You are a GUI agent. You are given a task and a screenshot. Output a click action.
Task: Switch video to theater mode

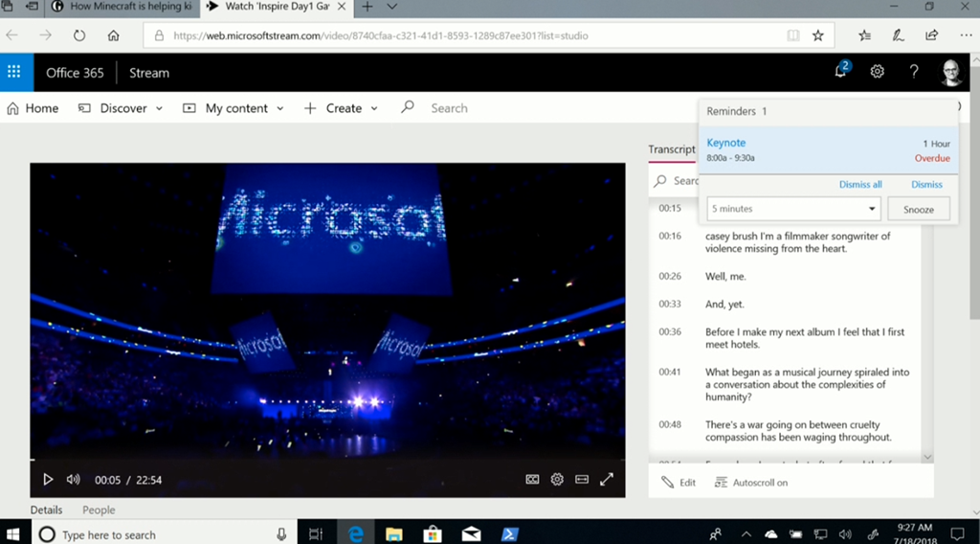pos(581,479)
